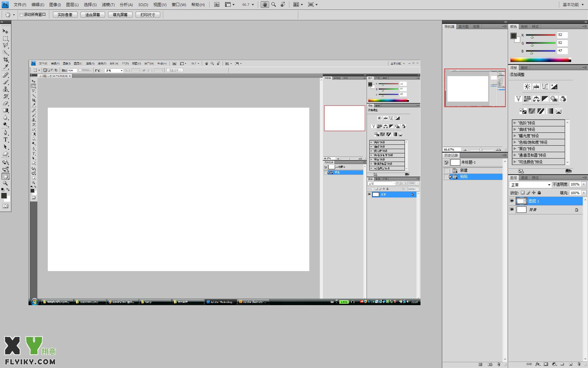Open the 图像 menu
Image resolution: width=588 pixels, height=368 pixels.
pos(54,4)
